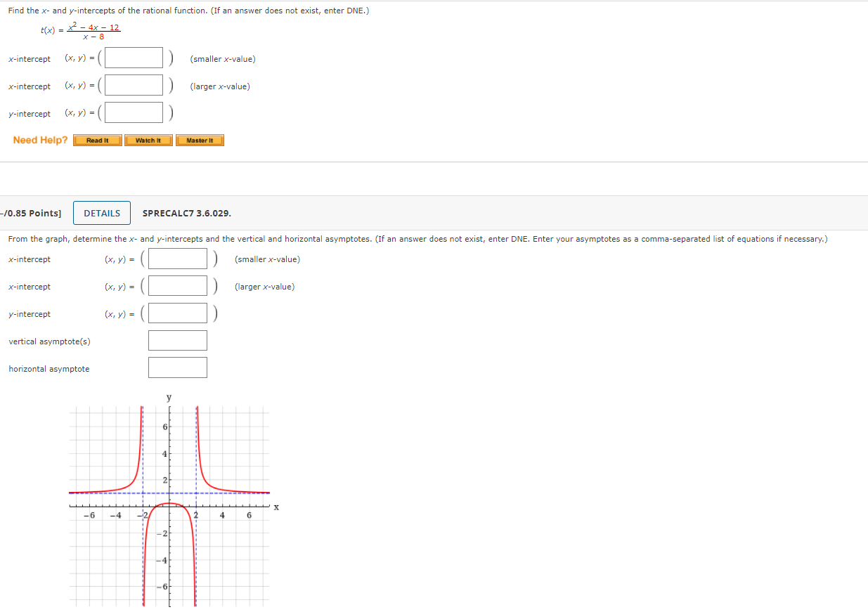Click the y-intercept box for the t(x) question
868x612 pixels.
click(134, 113)
